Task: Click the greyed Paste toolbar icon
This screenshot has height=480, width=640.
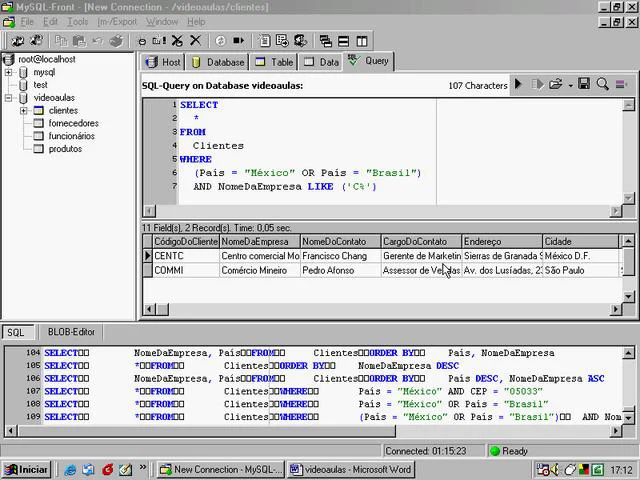Action: click(x=79, y=40)
